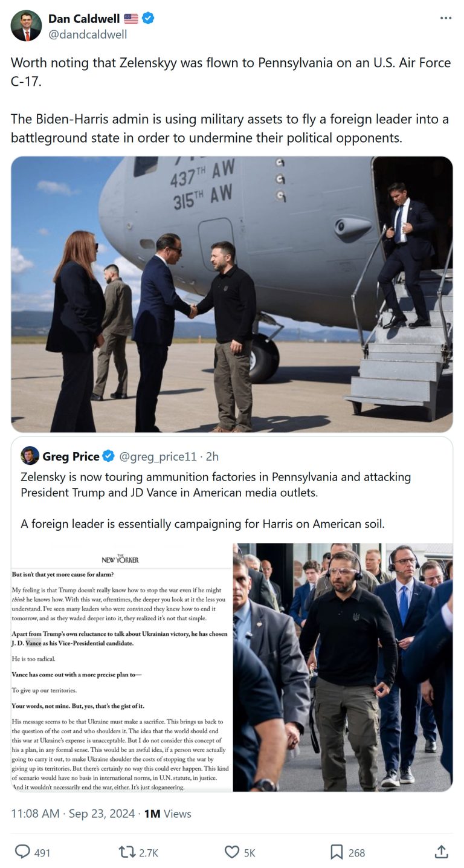The image size is (464, 868).
Task: Click Greg Price's blue verified badge
Action: pos(108,456)
